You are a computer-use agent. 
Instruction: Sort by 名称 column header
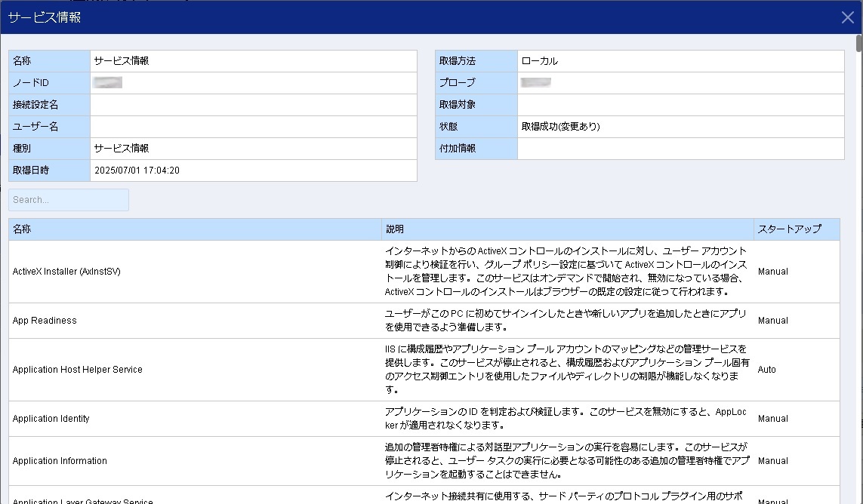(195, 229)
